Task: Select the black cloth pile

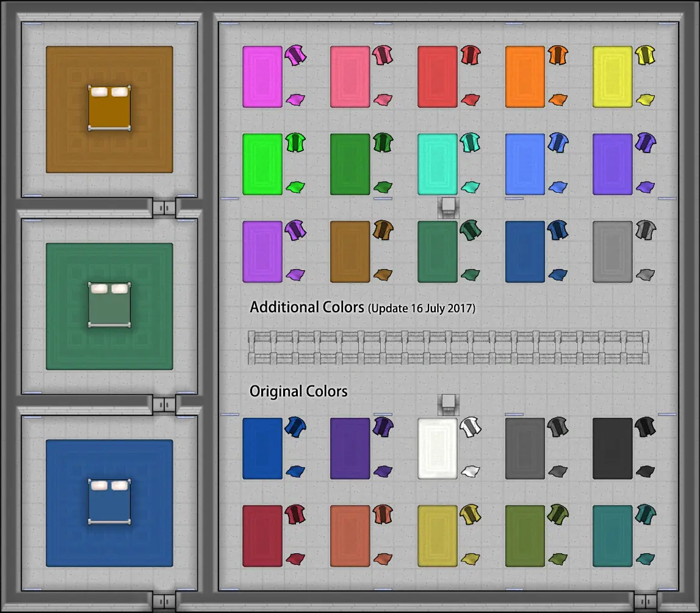Action: pyautogui.click(x=645, y=471)
